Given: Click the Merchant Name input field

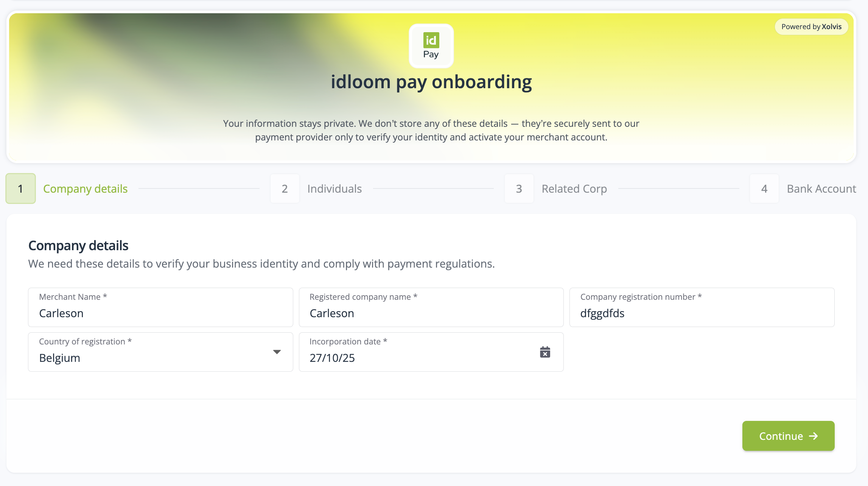Looking at the screenshot, I should pyautogui.click(x=160, y=313).
